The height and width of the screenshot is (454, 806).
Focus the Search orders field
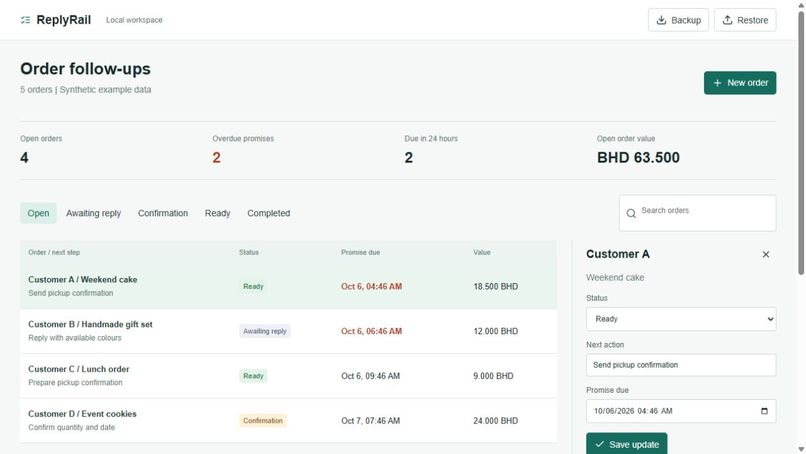click(x=698, y=213)
